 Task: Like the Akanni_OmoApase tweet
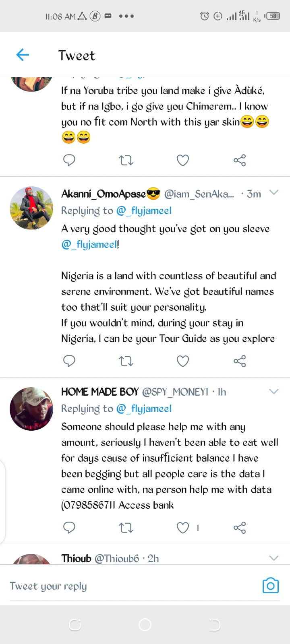(183, 361)
